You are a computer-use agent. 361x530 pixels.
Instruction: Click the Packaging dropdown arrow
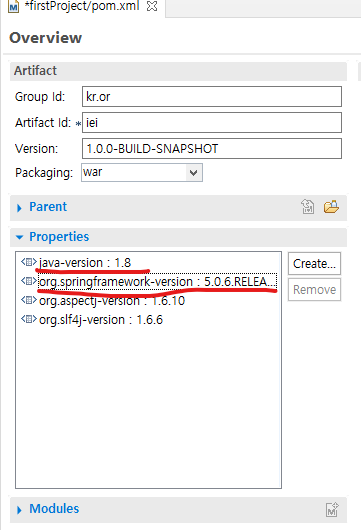tap(193, 173)
